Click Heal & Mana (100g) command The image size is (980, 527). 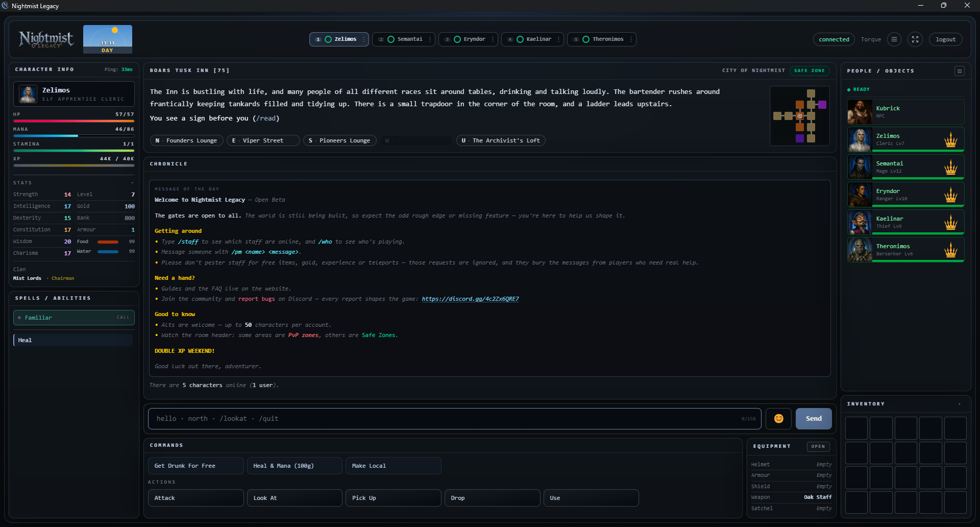coord(295,466)
